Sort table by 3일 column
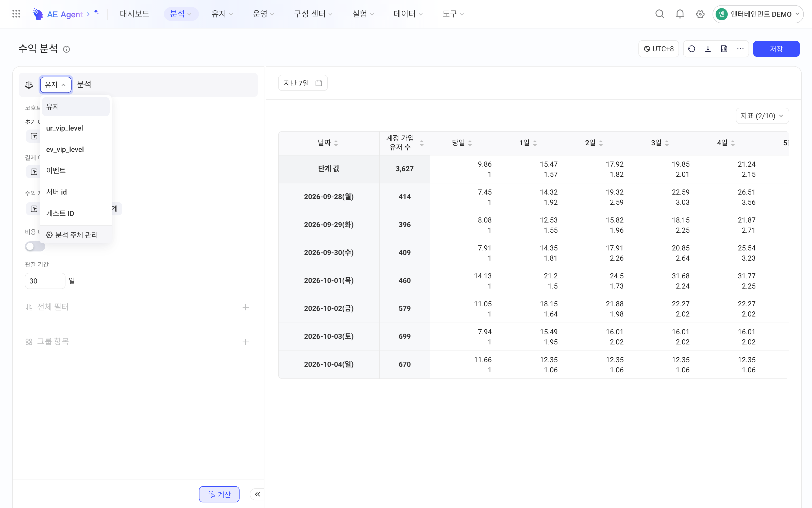812x508 pixels. click(667, 143)
